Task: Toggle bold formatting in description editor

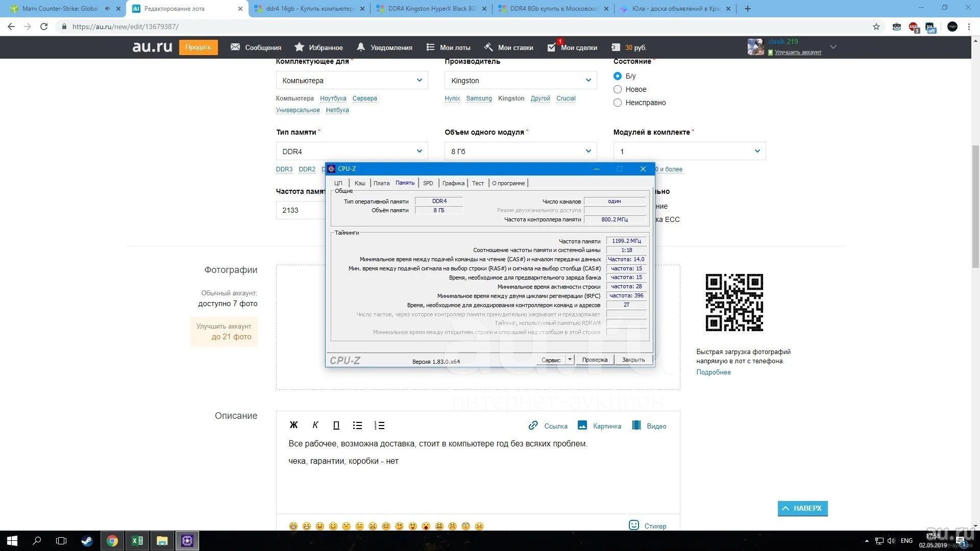Action: click(x=293, y=425)
